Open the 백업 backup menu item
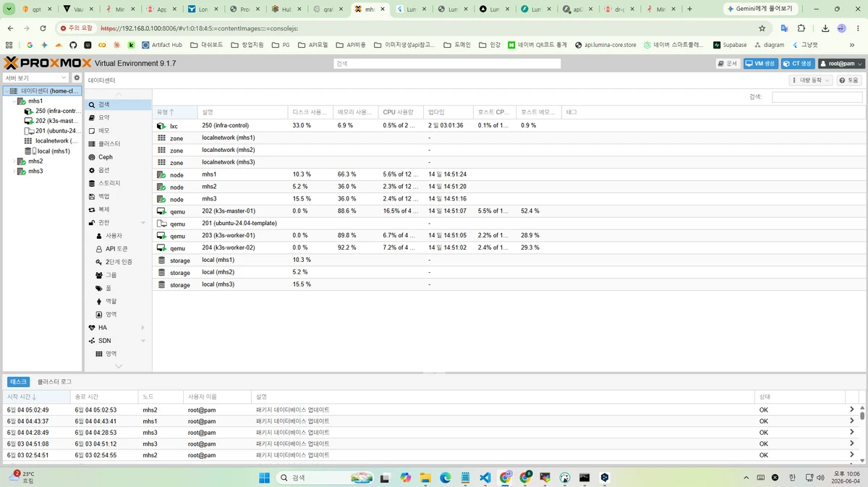 point(118,196)
